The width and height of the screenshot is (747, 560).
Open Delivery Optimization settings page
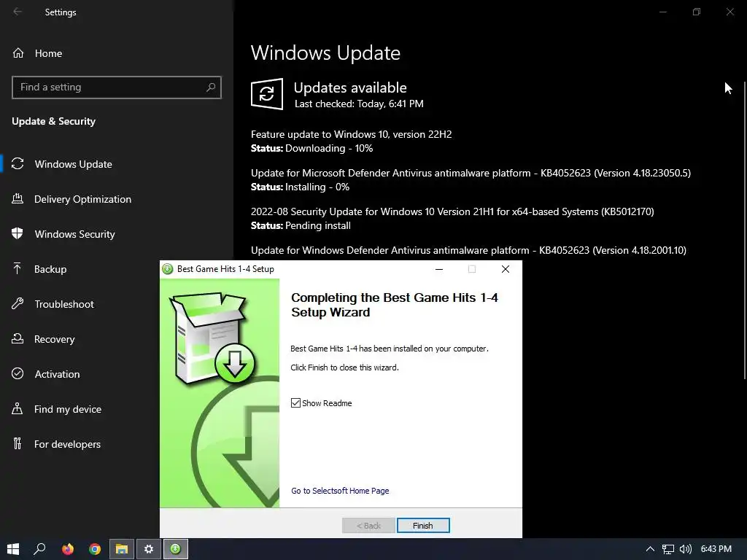pyautogui.click(x=82, y=199)
